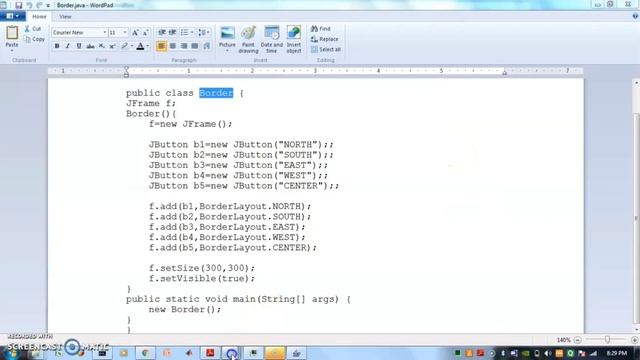Pick the text highlight color pen

pyautogui.click(x=125, y=46)
